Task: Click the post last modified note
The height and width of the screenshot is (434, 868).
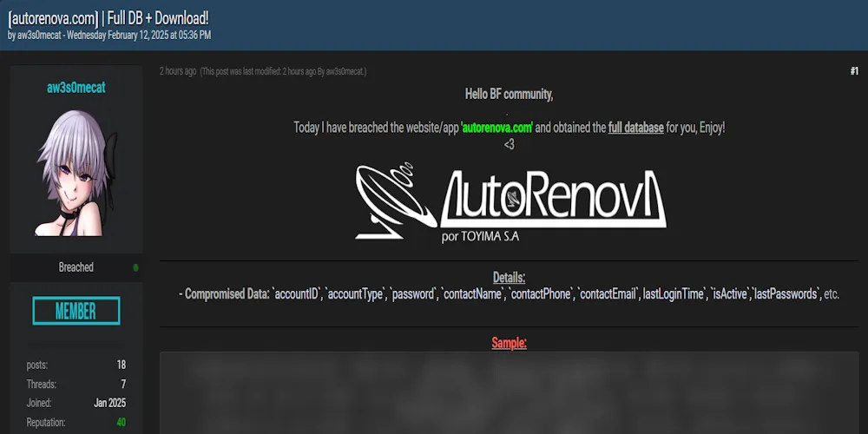Action: 283,71
